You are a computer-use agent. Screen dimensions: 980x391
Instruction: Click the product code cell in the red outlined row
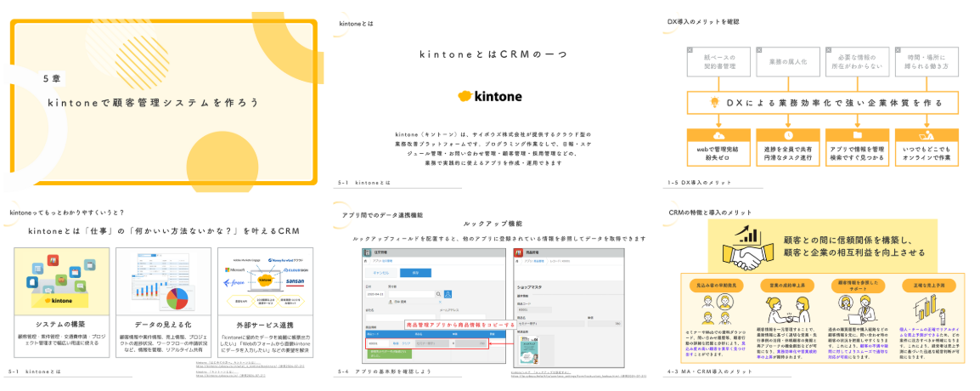[378, 343]
